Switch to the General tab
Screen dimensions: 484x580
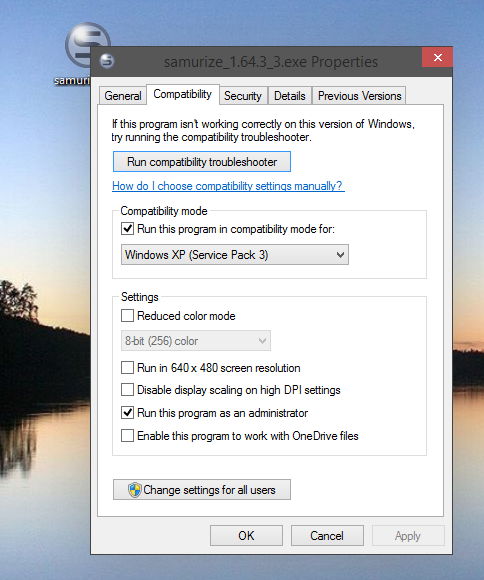(x=123, y=96)
